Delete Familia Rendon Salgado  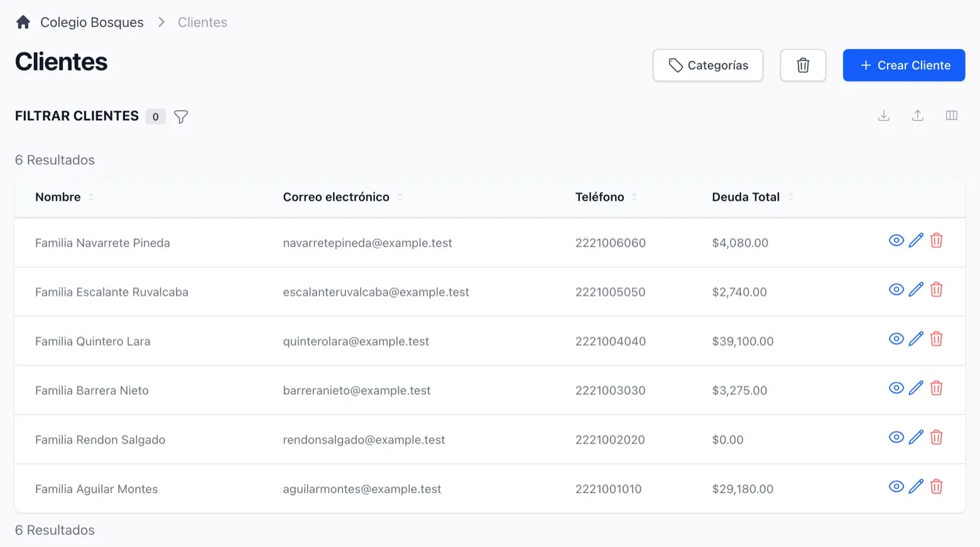(x=937, y=437)
